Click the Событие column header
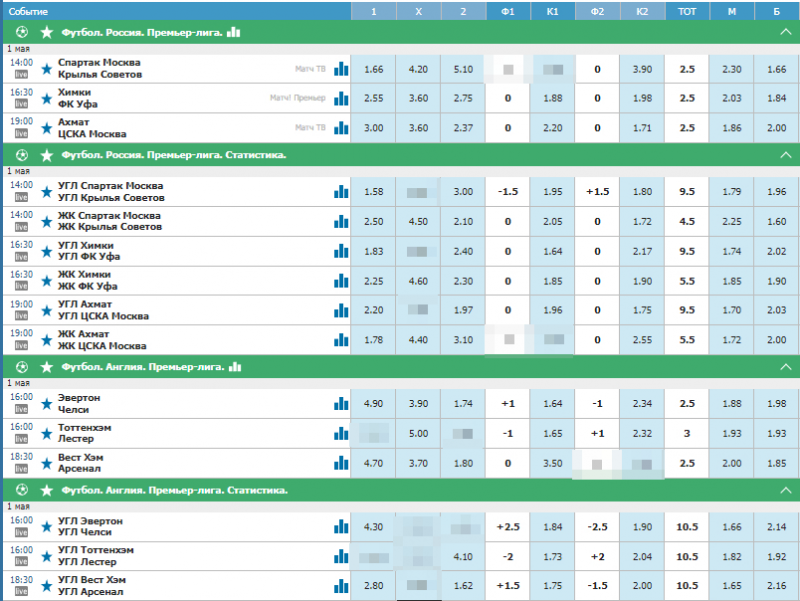The width and height of the screenshot is (800, 601). point(30,10)
